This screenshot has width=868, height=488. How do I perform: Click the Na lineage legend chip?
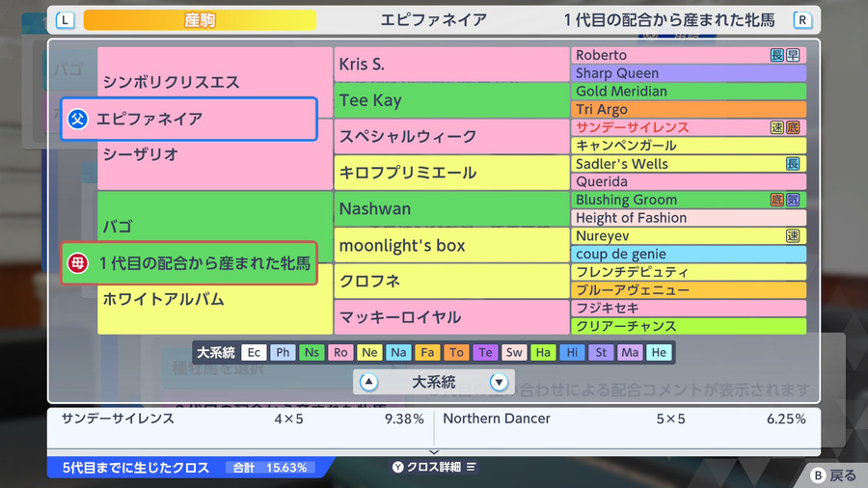coord(398,352)
